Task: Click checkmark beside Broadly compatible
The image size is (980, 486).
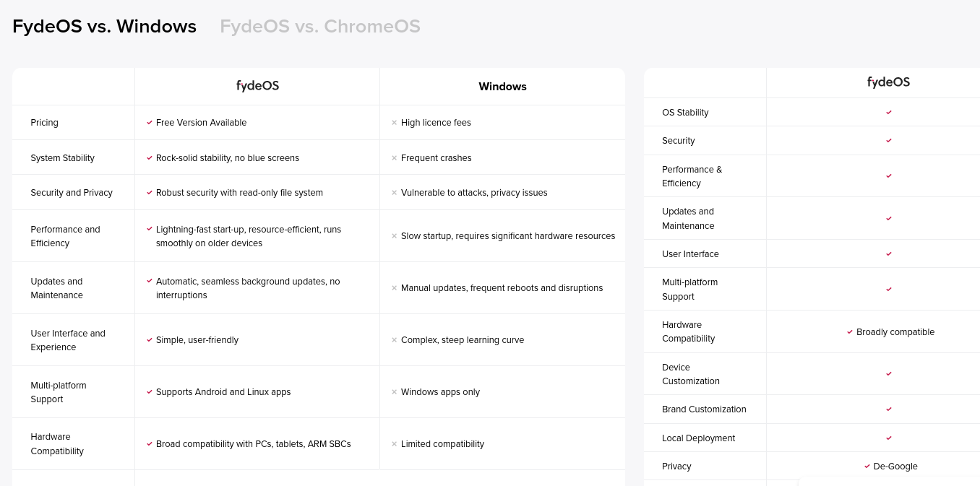Action: coord(850,332)
